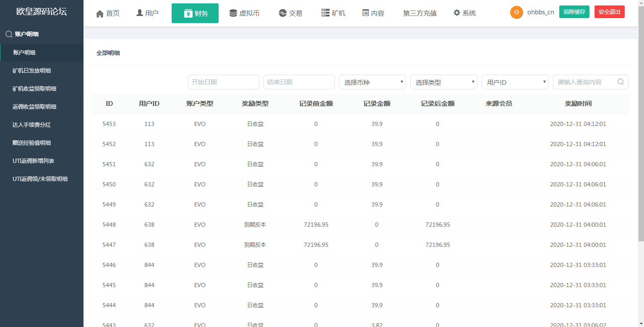The image size is (644, 327).
Task: Click the search magnifier in the query box
Action: 621,82
